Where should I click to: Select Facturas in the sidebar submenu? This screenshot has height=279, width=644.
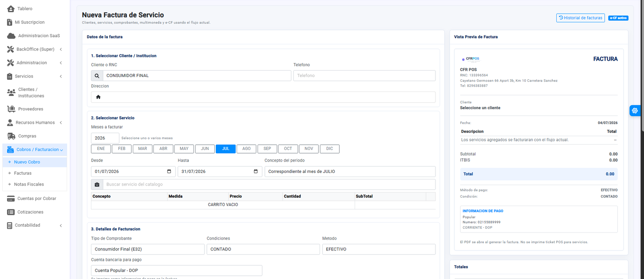(23, 173)
